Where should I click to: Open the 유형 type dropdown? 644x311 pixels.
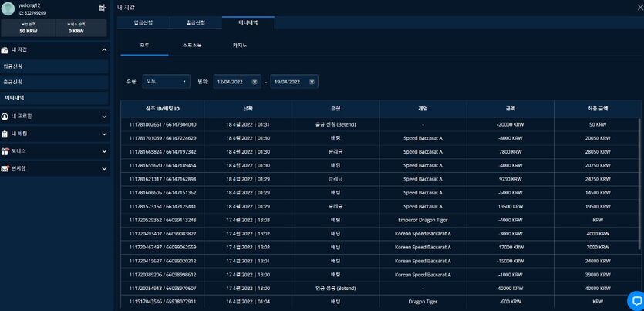point(167,82)
